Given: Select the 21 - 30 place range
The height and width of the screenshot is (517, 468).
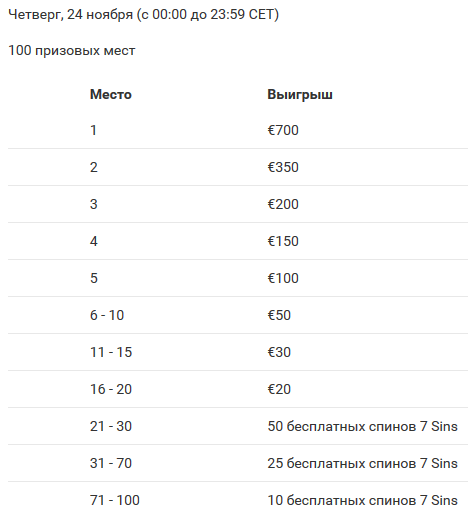Looking at the screenshot, I should (x=111, y=426).
